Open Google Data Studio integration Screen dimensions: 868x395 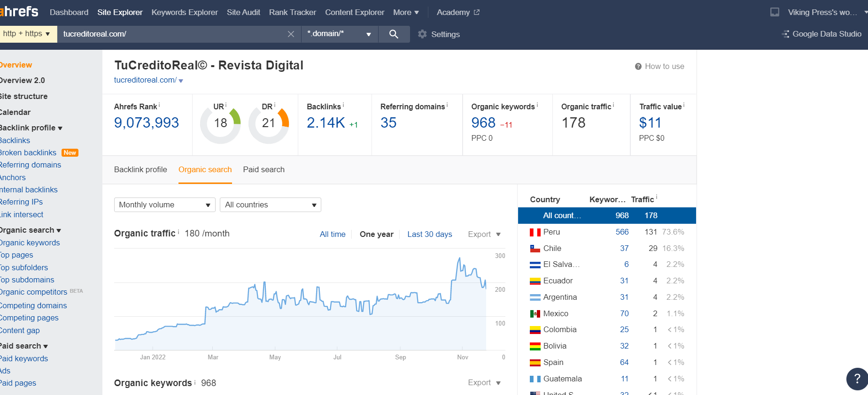(x=821, y=34)
